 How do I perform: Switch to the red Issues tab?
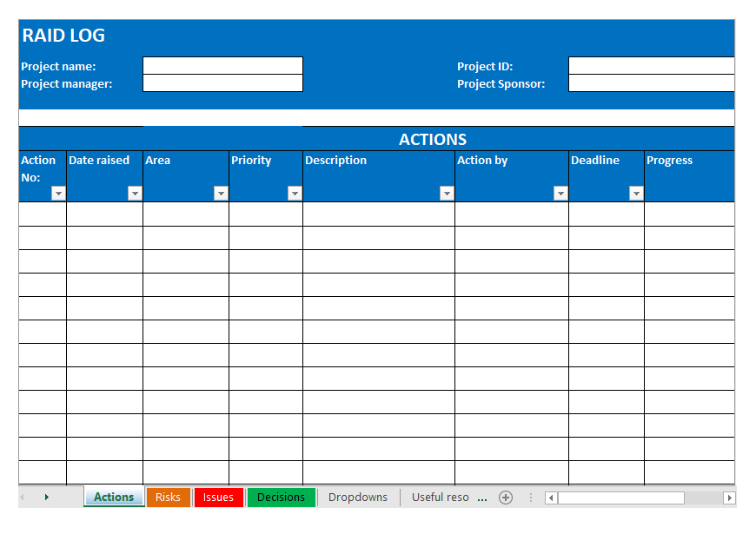click(218, 498)
